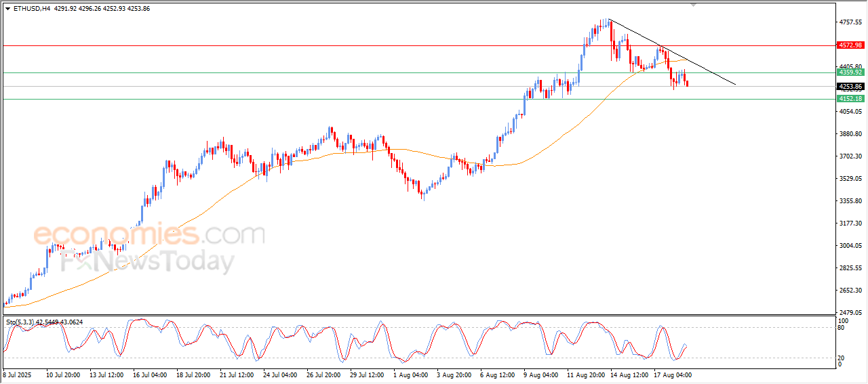Image resolution: width=868 pixels, height=384 pixels.
Task: Click the 3529.05 price axis value
Action: tap(850, 179)
